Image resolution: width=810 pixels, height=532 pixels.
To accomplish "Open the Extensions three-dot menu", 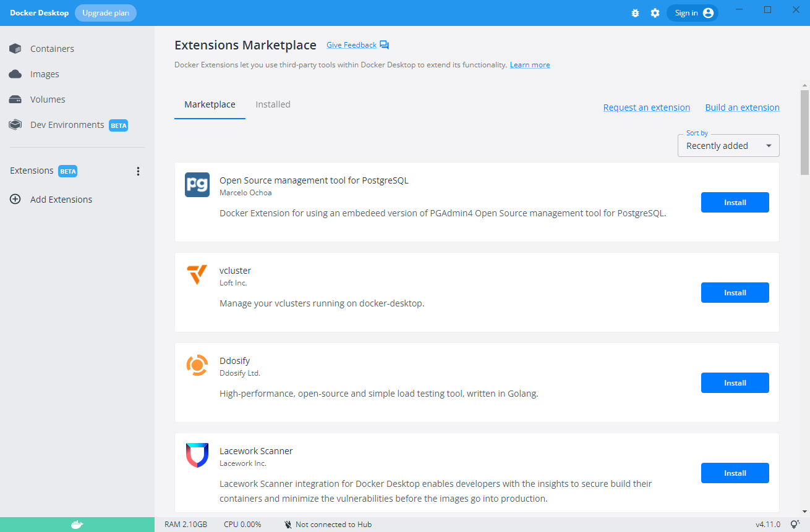I will pos(138,171).
